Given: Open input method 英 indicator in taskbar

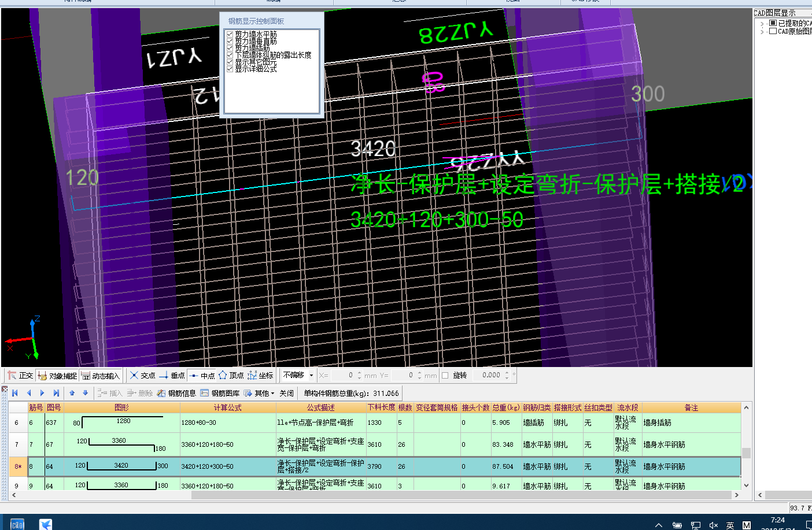Looking at the screenshot, I should [x=730, y=525].
